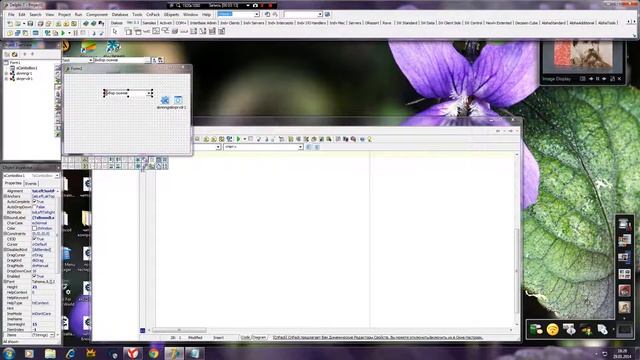Open the Delphi 7 taskbar button

click(174, 353)
